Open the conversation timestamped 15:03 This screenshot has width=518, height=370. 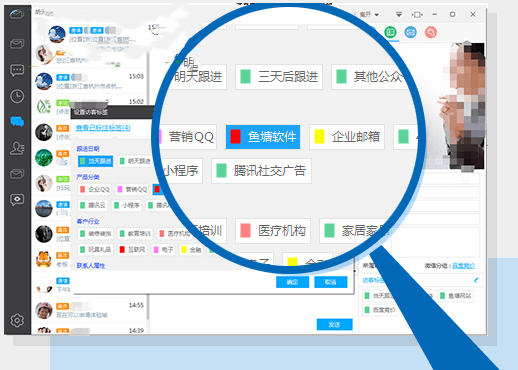coord(89,81)
